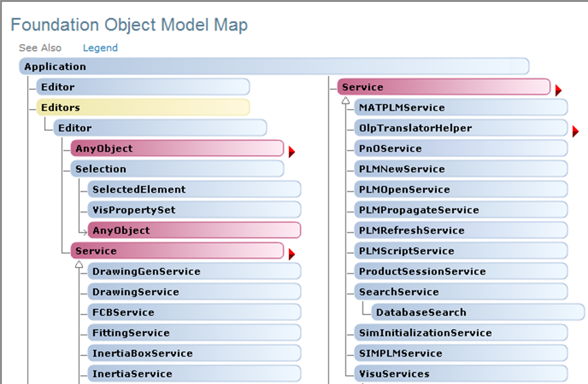Select the SimInitializationService node

click(461, 333)
